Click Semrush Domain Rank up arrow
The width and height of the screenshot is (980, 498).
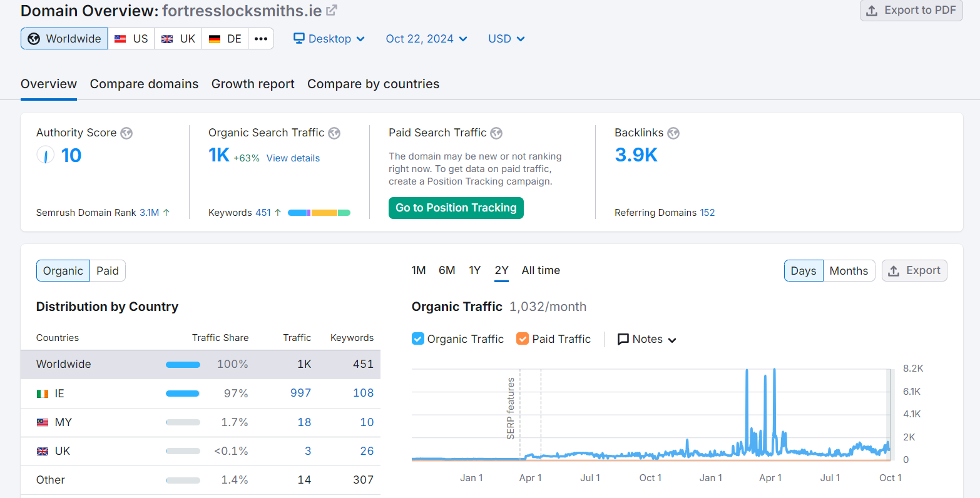(166, 213)
